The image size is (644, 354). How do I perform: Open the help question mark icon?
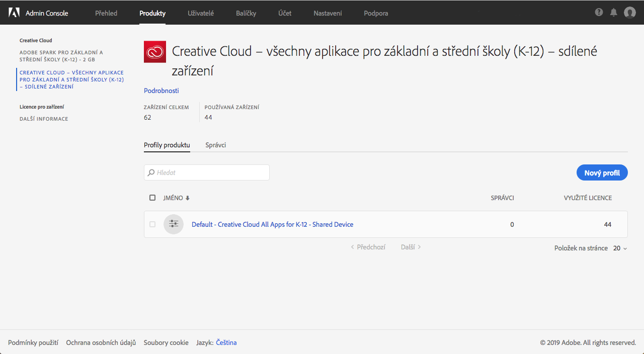[x=599, y=13]
